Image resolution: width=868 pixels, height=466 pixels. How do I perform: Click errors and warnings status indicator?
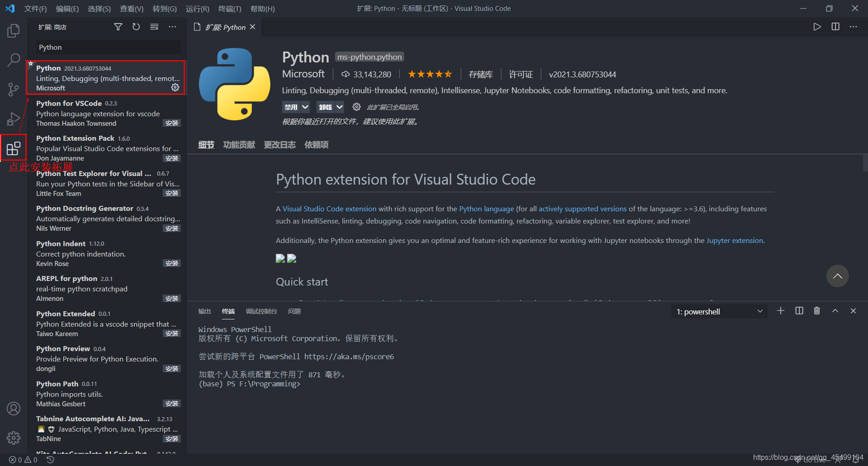point(23,460)
